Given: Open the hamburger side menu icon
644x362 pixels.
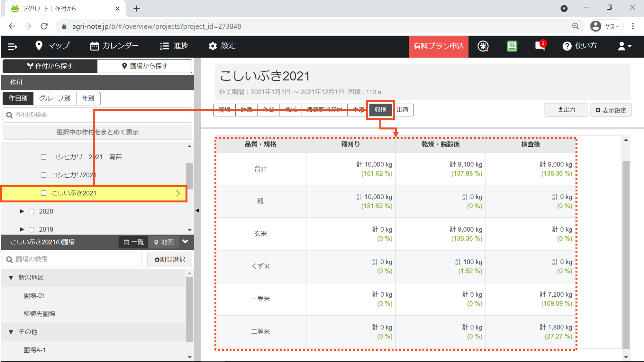Looking at the screenshot, I should pyautogui.click(x=13, y=46).
